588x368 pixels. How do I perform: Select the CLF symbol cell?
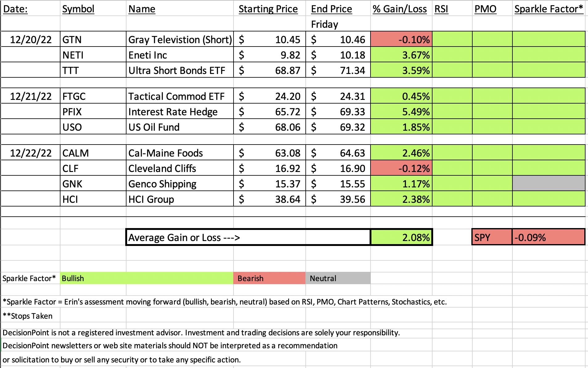coord(93,168)
